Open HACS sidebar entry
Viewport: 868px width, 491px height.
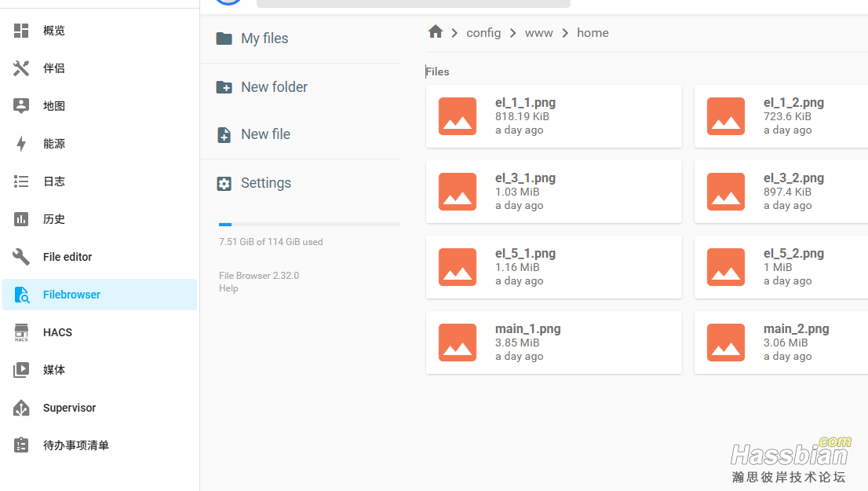(x=100, y=332)
